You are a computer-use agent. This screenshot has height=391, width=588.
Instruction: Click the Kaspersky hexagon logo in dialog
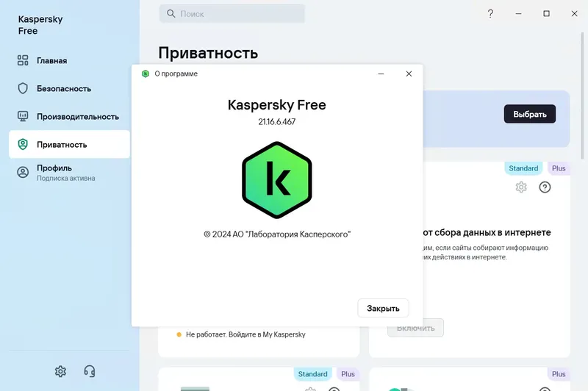(277, 180)
